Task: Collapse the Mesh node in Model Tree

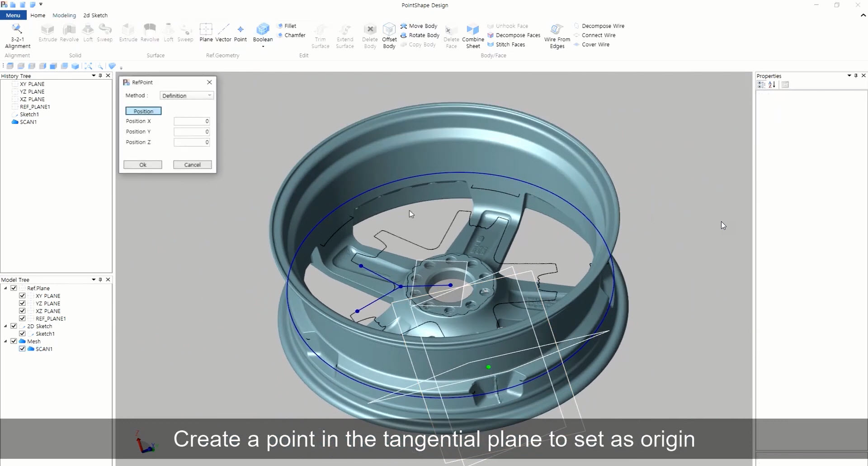Action: pos(6,341)
